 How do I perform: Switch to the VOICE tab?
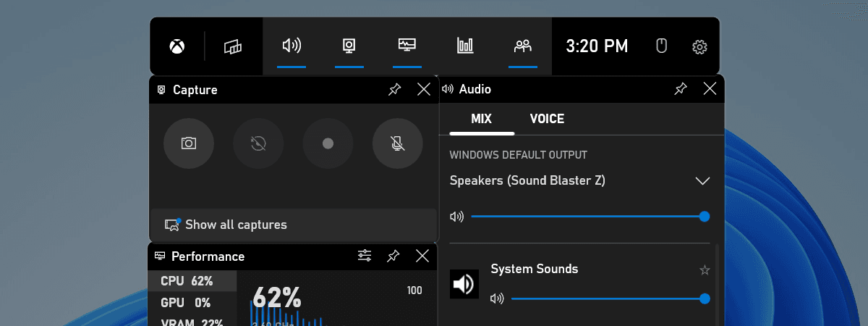pos(547,119)
